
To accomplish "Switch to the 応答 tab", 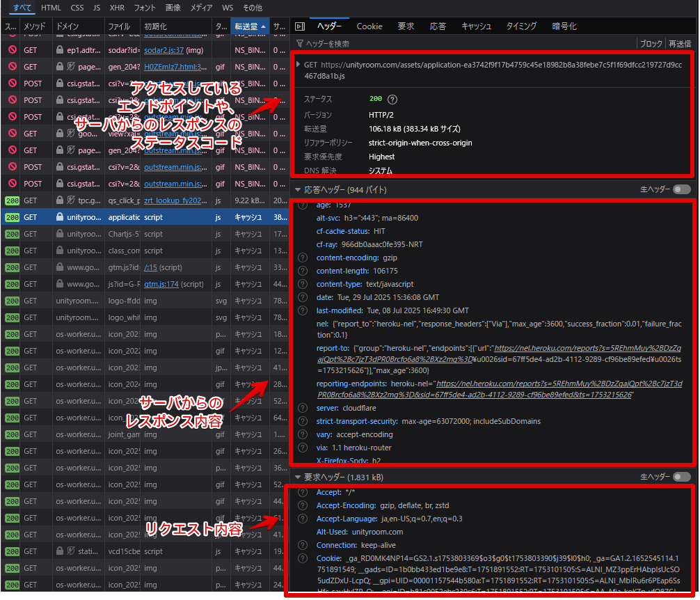I will 438,26.
